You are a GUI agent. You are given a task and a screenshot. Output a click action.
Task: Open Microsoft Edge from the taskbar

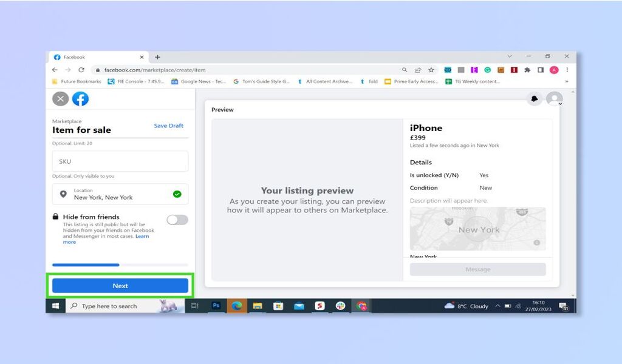(236, 306)
